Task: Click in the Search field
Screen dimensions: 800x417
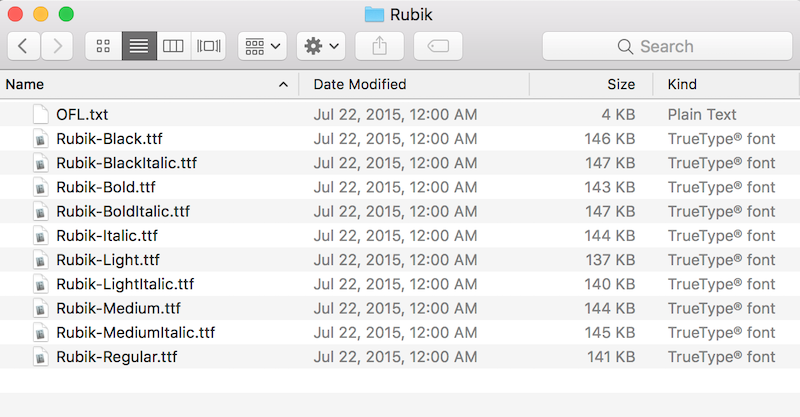Action: click(667, 46)
